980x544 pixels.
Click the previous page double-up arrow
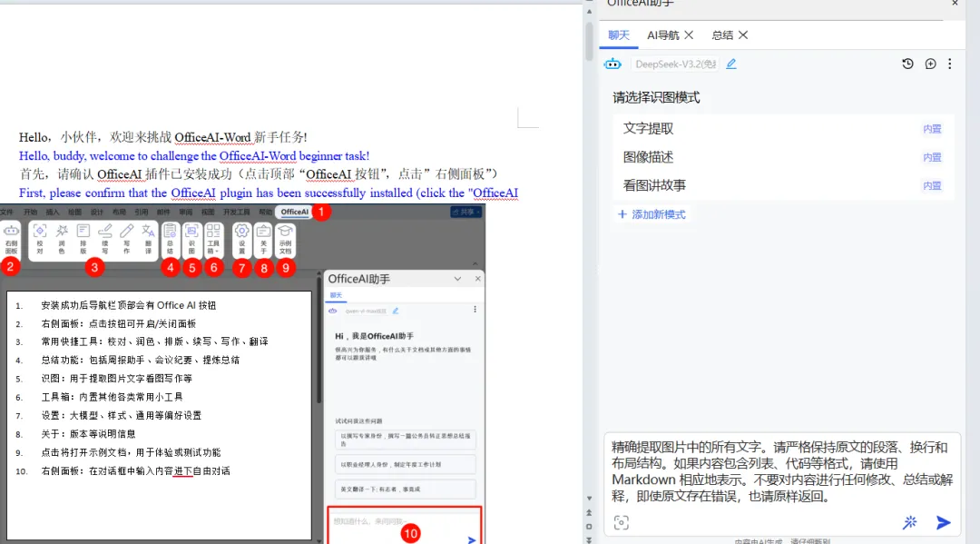coord(589,513)
